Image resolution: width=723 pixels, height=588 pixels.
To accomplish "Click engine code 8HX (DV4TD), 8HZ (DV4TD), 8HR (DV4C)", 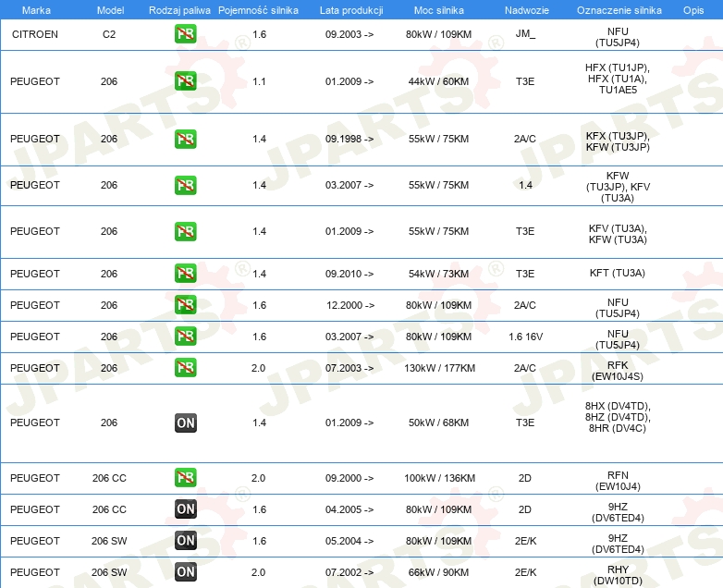I will tap(618, 417).
